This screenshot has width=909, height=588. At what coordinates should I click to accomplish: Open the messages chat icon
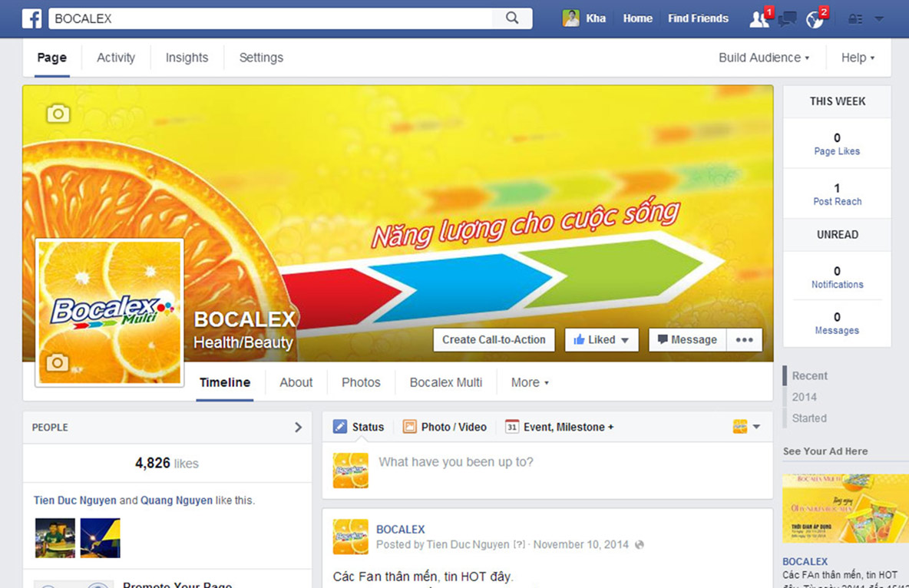[787, 19]
